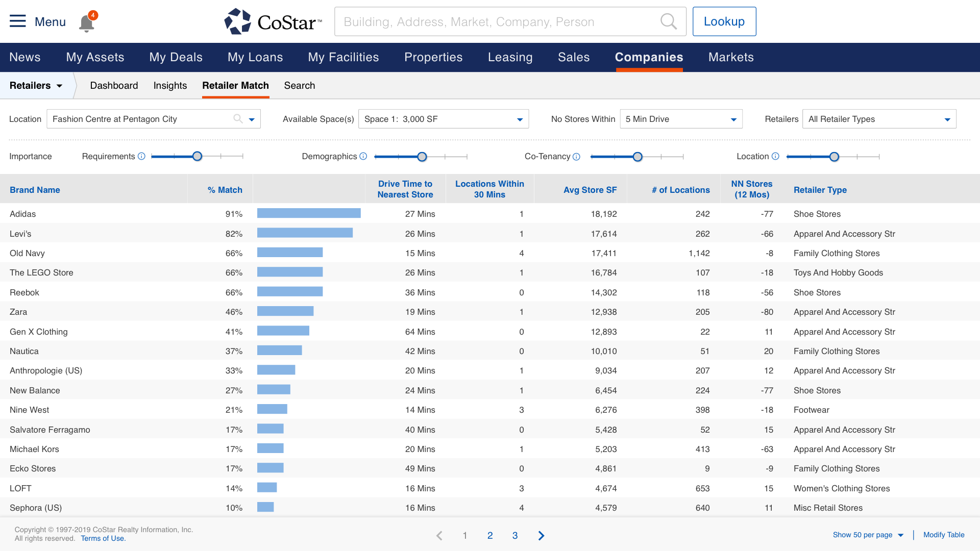Image resolution: width=980 pixels, height=551 pixels.
Task: Open Location dropdown arrow
Action: [x=252, y=119]
